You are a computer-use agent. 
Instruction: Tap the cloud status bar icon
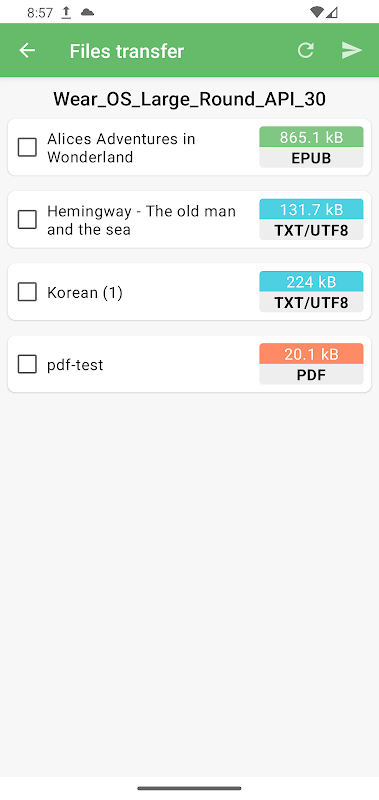pyautogui.click(x=88, y=12)
